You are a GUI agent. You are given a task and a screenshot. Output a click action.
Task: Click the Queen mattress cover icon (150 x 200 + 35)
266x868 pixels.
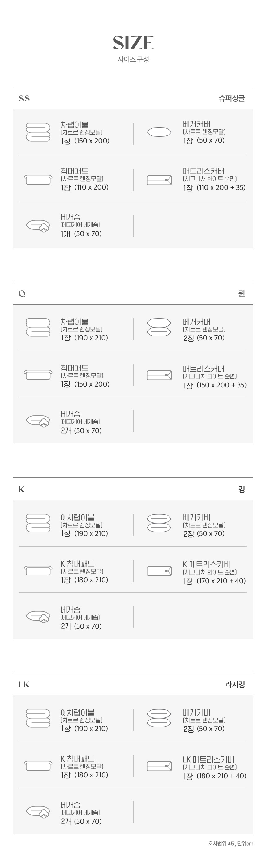click(159, 375)
